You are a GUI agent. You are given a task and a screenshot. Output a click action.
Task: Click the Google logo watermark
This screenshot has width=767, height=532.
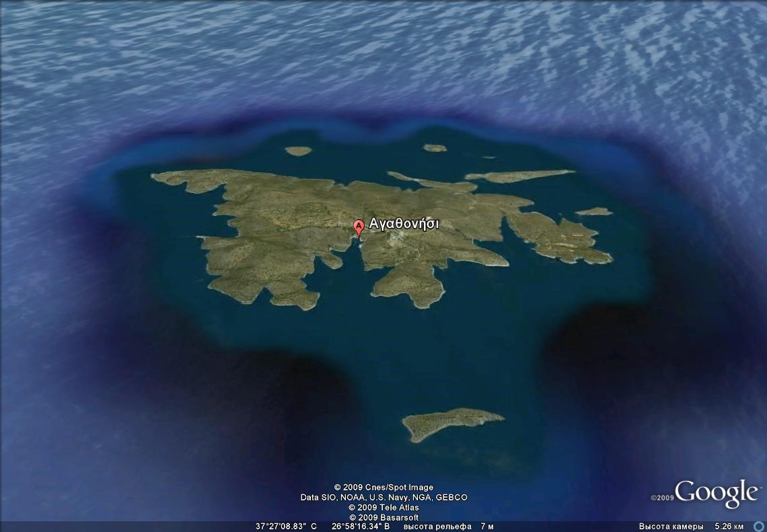tap(716, 494)
